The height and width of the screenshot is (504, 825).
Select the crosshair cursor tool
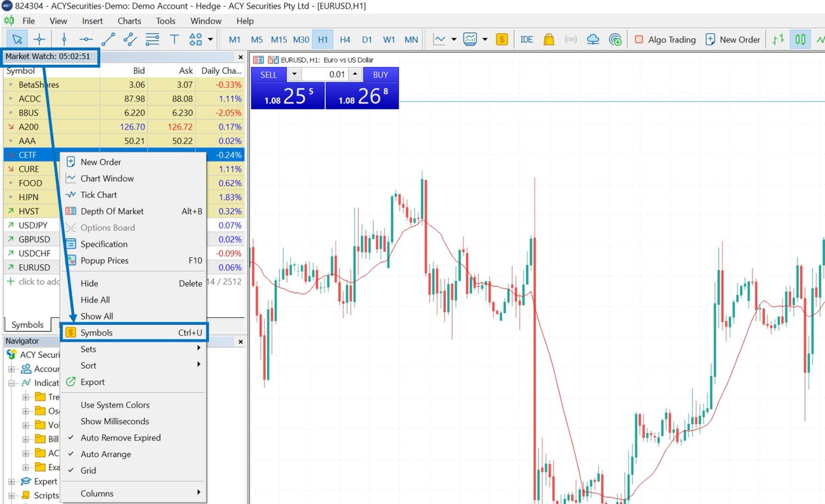(x=39, y=39)
